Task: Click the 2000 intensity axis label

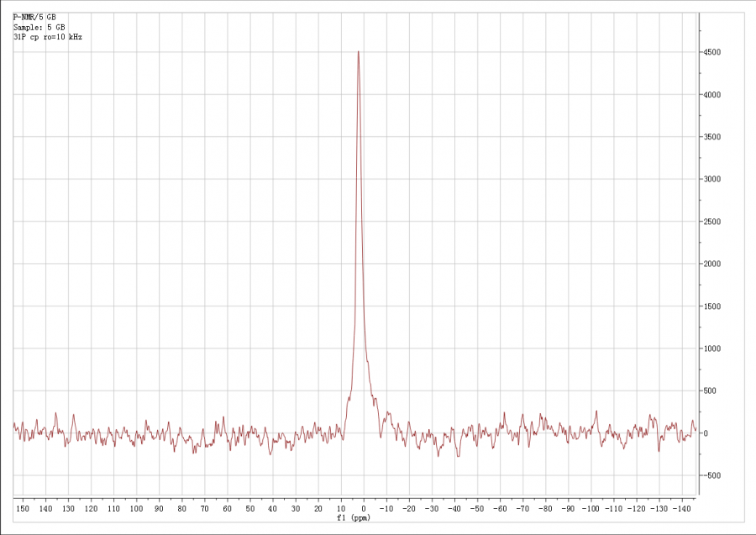Action: click(x=712, y=264)
